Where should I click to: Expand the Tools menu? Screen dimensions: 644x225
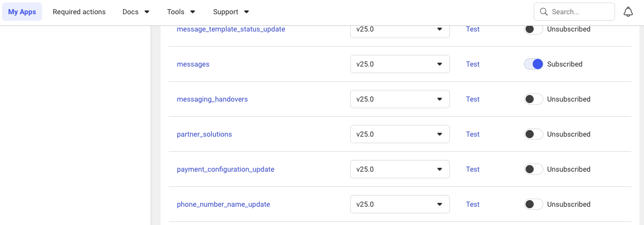pos(181,12)
